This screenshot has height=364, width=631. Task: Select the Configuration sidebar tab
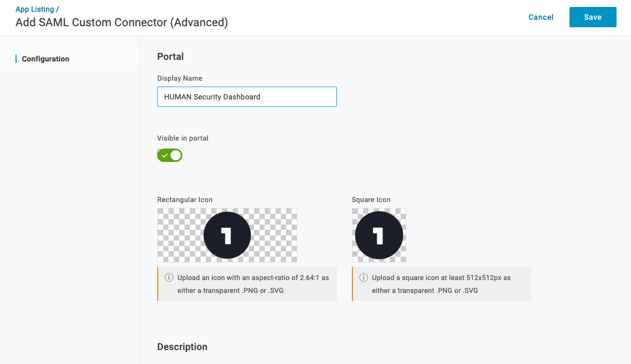[45, 59]
